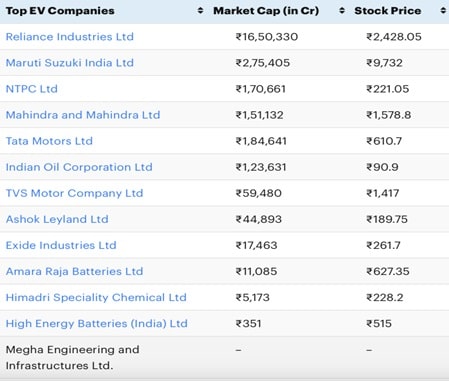
Task: Sort by Market Cap column arrows
Action: point(342,11)
